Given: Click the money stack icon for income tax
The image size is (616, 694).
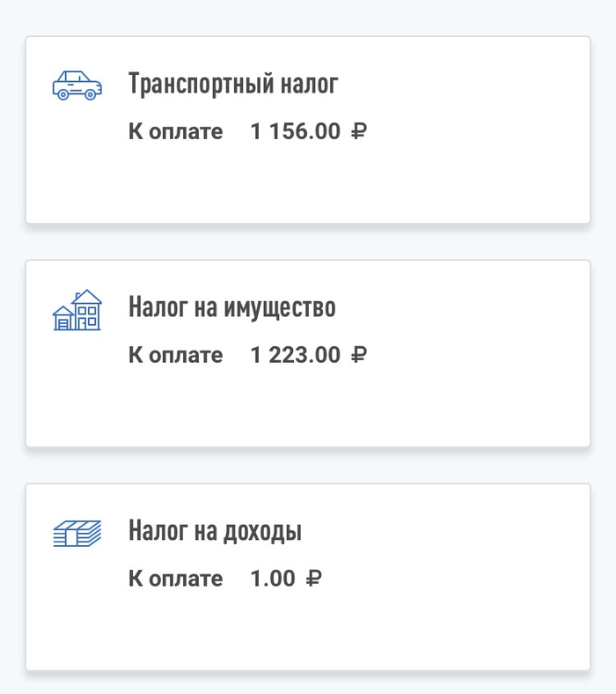Looking at the screenshot, I should (x=77, y=533).
